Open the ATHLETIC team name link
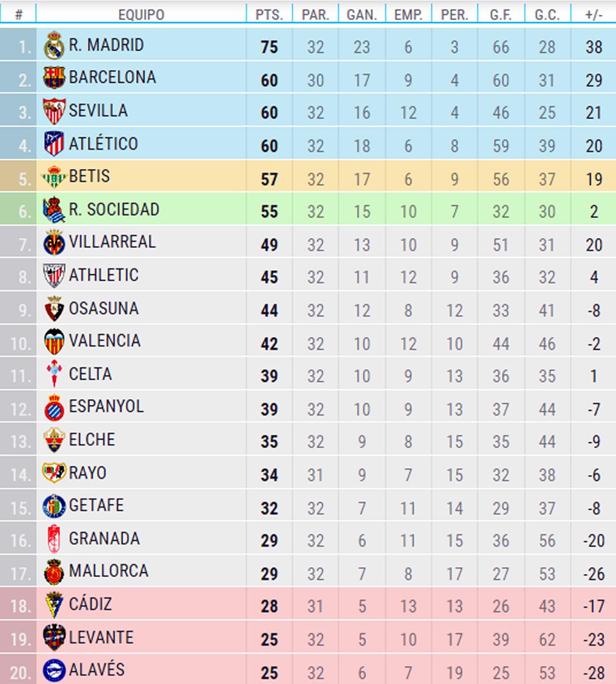Viewport: 616px width, 684px height. tap(104, 275)
